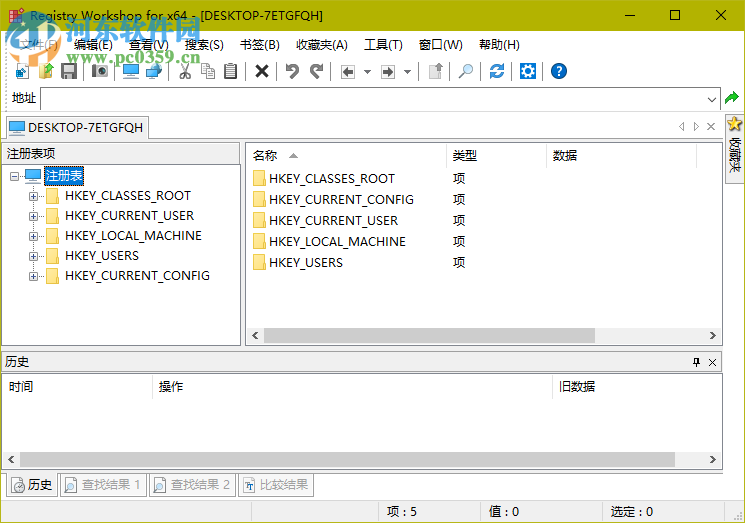Open forward history dropdown arrow

[407, 72]
